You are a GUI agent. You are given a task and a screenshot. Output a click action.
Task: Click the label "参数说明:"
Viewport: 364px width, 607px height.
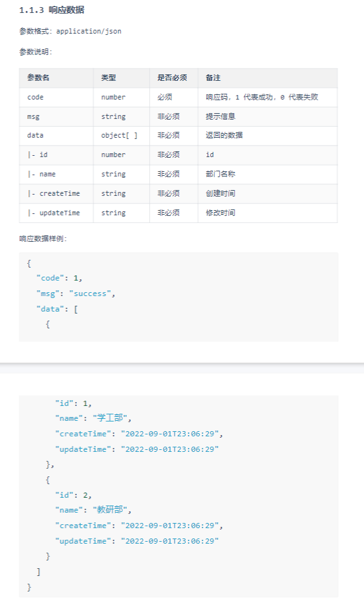coord(36,52)
